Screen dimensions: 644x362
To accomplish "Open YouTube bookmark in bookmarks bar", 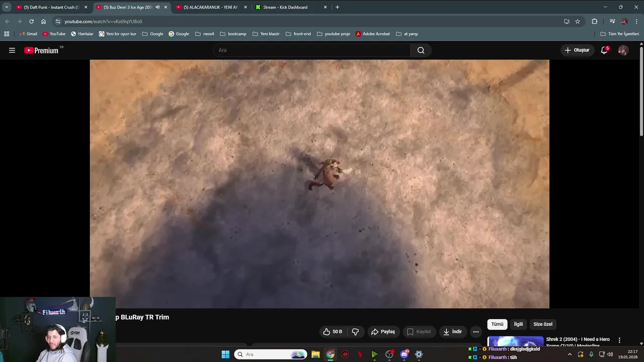I will click(54, 34).
